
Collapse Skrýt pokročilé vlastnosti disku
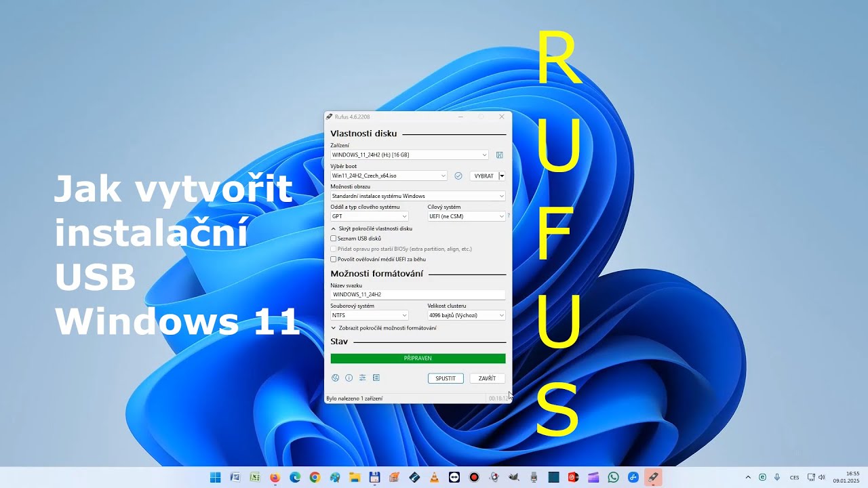point(372,228)
